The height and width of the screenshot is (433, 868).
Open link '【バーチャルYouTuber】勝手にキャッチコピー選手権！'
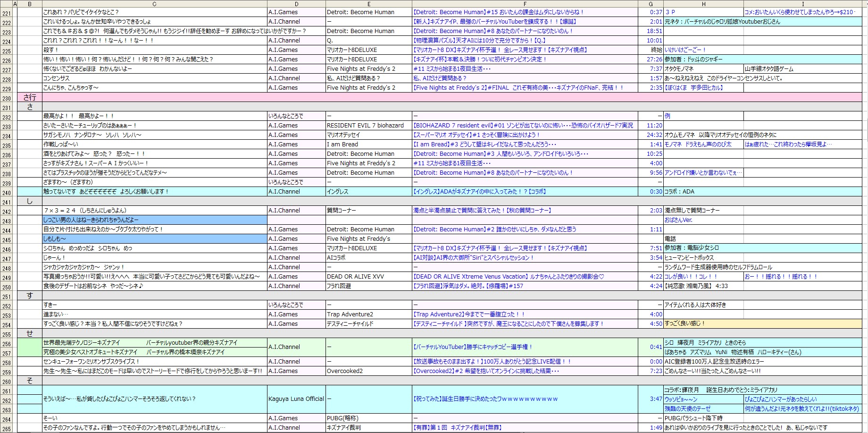tap(473, 347)
